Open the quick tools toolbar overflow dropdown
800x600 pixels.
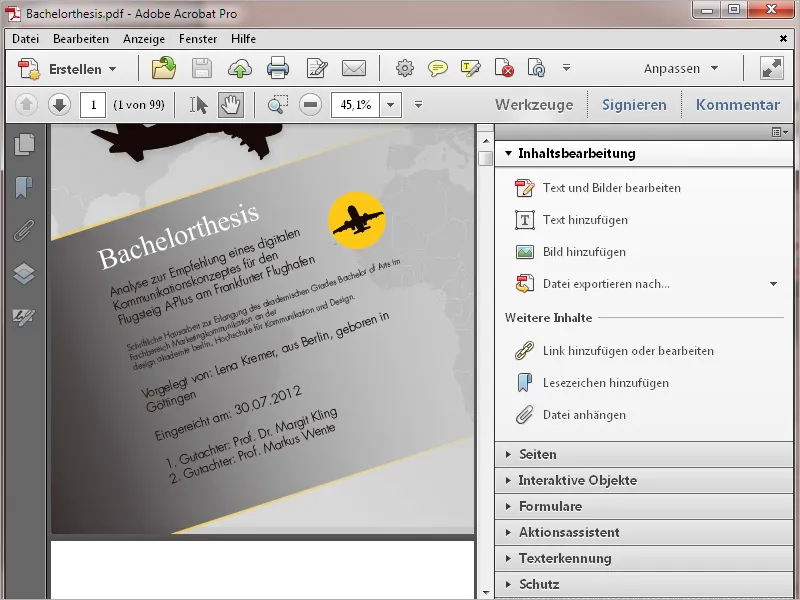coord(566,68)
